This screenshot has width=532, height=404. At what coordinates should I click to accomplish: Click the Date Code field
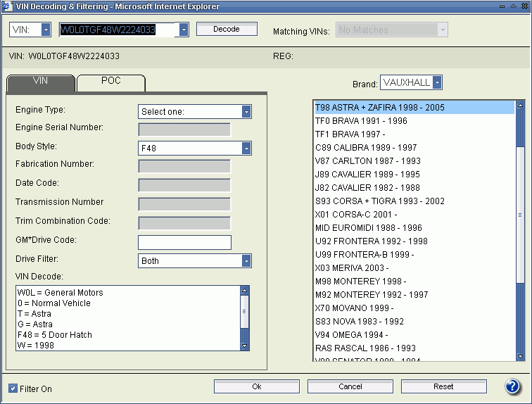point(184,185)
